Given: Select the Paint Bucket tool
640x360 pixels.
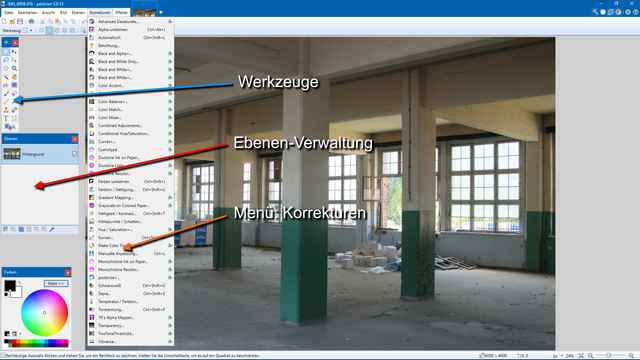Looking at the screenshot, I should (x=6, y=85).
